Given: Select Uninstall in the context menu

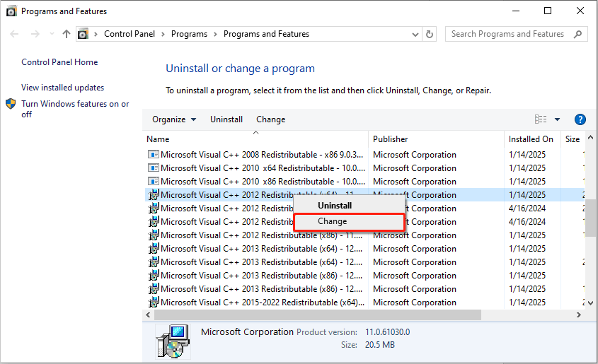Looking at the screenshot, I should tap(349, 206).
